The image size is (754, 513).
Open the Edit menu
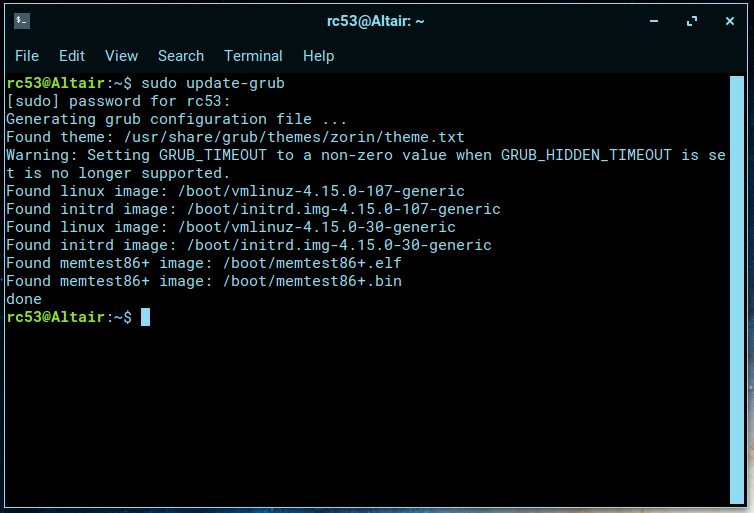(72, 56)
